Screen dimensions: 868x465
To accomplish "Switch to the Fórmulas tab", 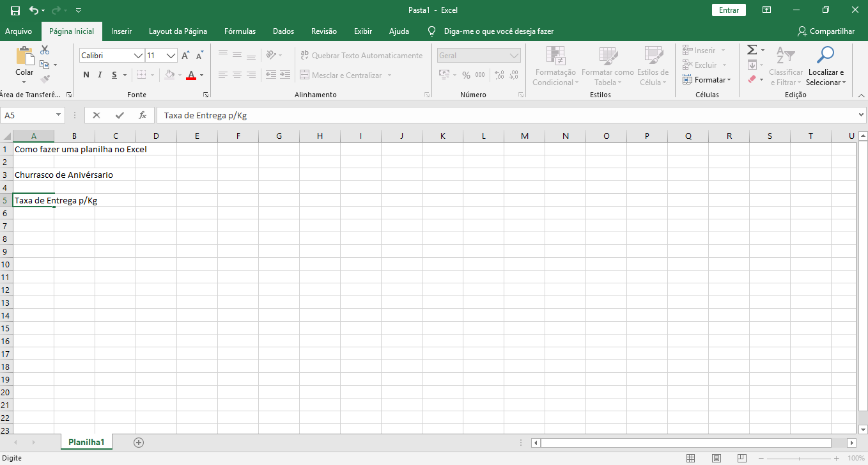I will click(240, 31).
